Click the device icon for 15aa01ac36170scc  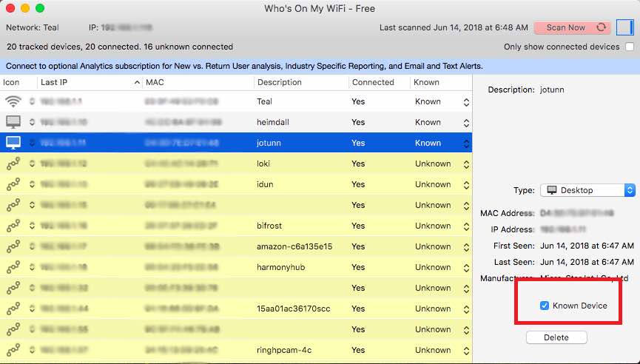[x=13, y=309]
